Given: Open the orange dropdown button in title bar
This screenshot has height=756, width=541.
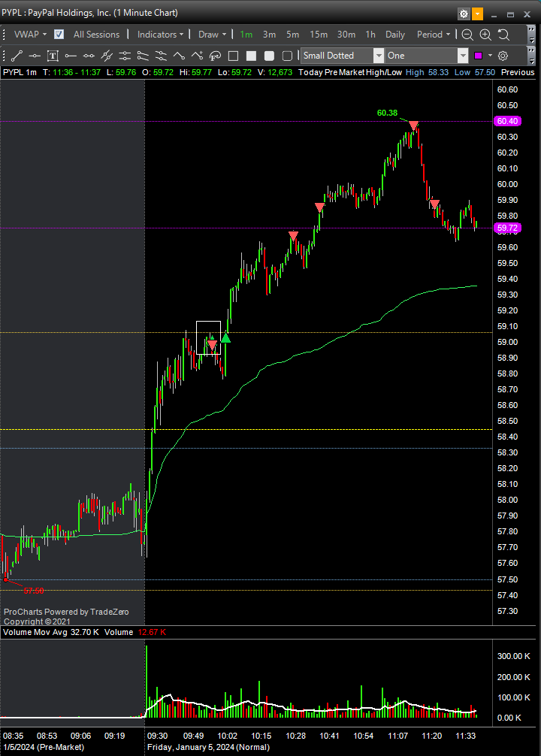Looking at the screenshot, I should pyautogui.click(x=477, y=14).
